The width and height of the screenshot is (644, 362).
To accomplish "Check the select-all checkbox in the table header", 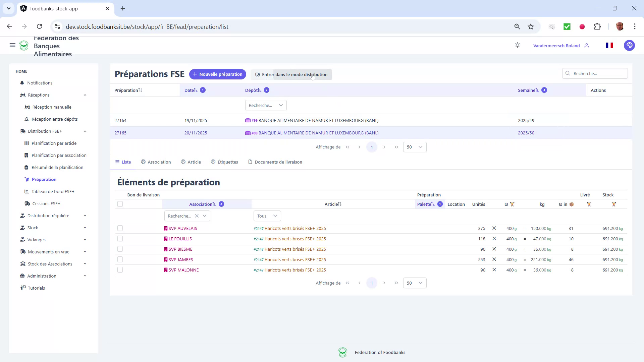I will click(120, 204).
